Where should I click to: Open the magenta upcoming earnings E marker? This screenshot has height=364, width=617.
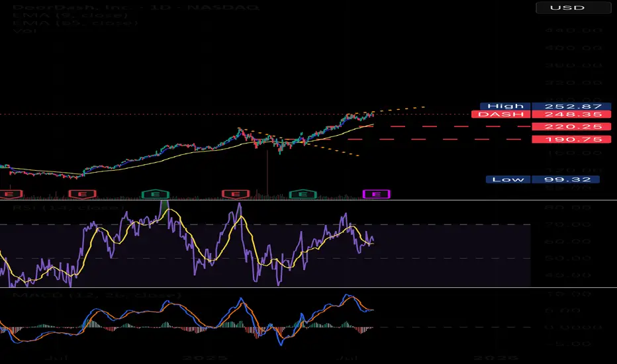point(376,194)
